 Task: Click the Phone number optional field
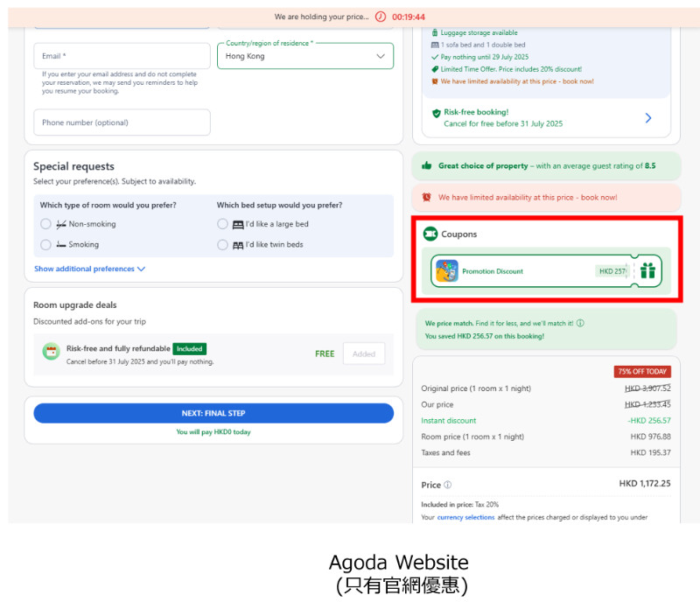(x=122, y=122)
